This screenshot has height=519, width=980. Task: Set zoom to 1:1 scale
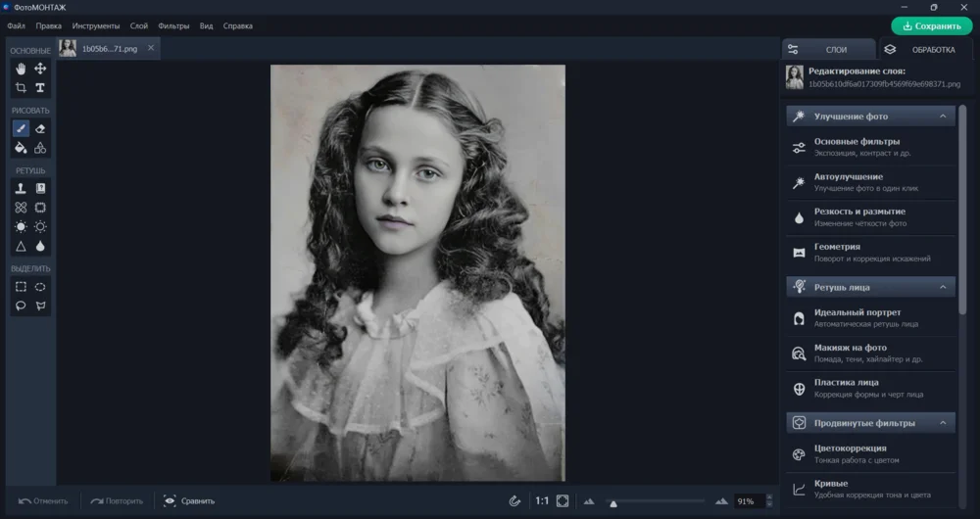[x=542, y=501]
